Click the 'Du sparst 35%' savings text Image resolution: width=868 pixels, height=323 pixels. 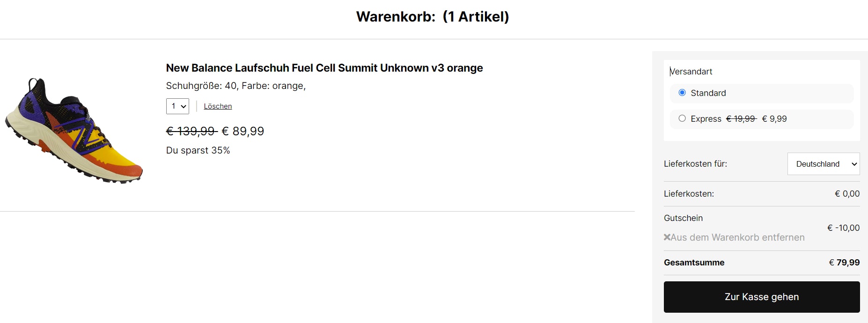point(198,150)
